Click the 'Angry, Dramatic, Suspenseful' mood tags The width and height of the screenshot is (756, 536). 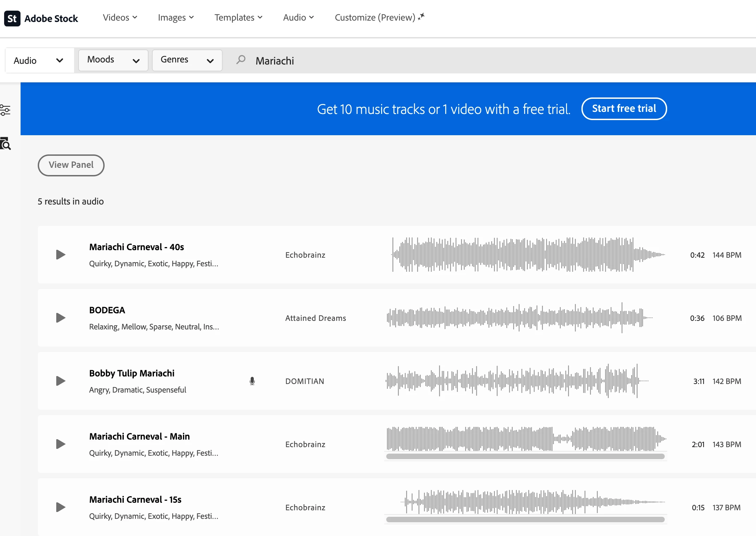pos(138,390)
